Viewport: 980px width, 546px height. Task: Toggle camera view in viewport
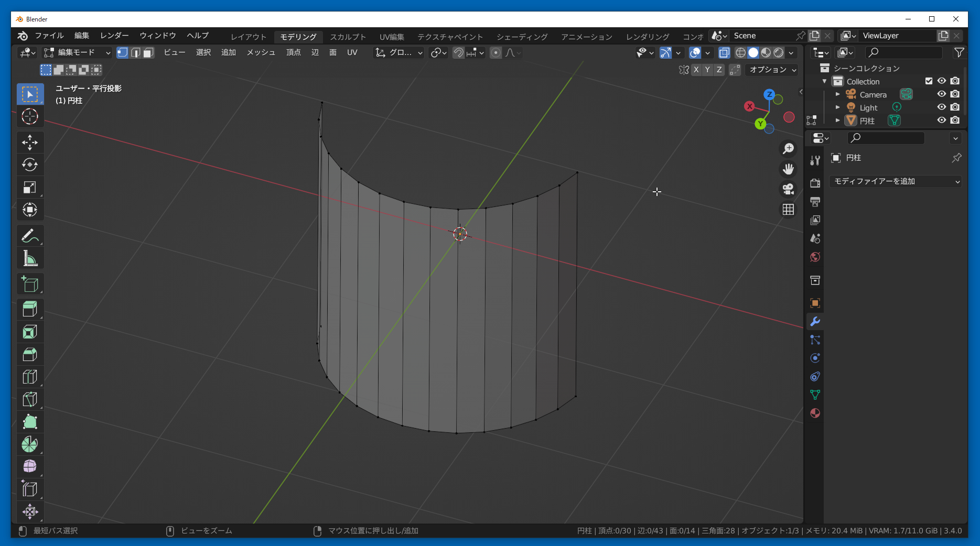click(x=788, y=189)
